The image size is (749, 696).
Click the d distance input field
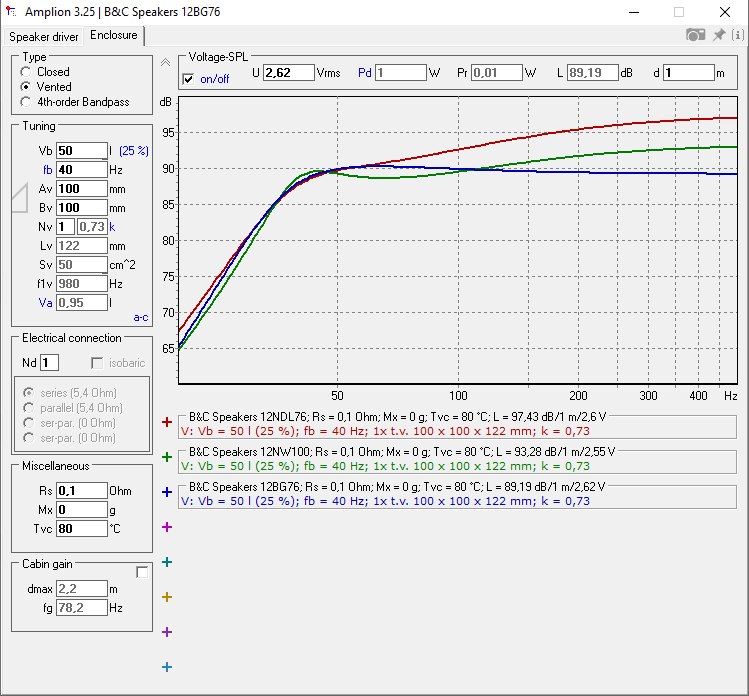[688, 73]
